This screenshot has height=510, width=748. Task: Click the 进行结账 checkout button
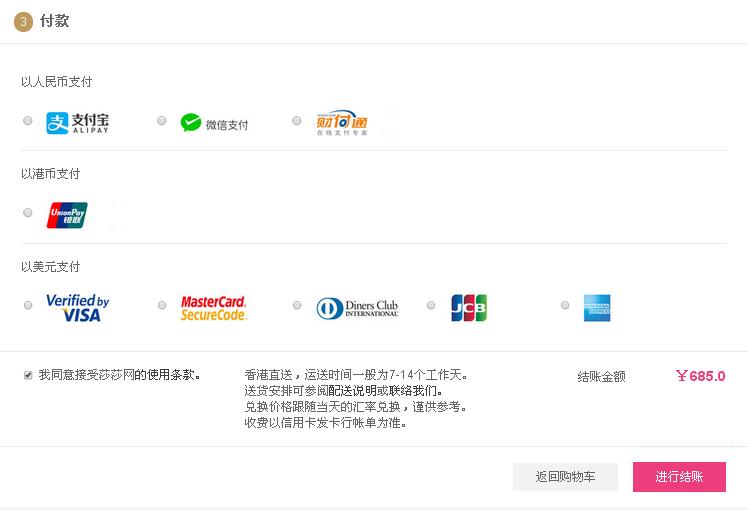click(x=679, y=477)
